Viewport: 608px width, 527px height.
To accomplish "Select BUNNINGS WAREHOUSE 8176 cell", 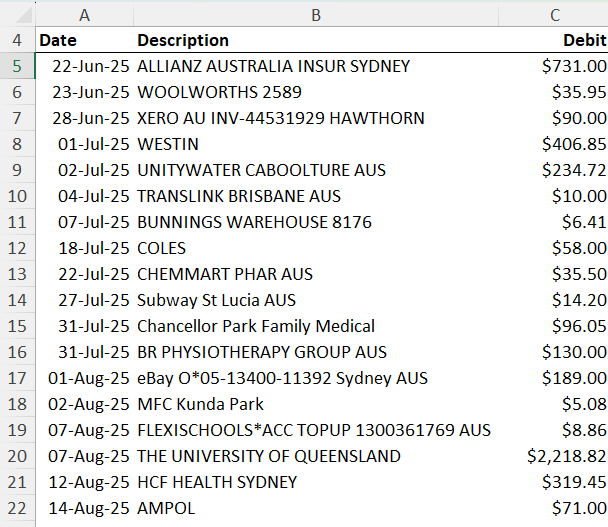I will coord(316,222).
